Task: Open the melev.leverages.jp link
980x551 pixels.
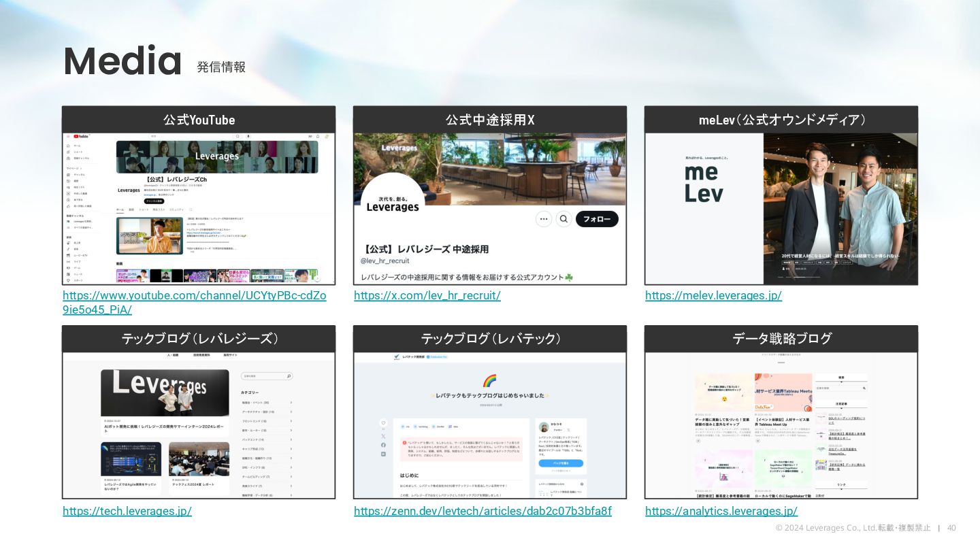Action: (x=713, y=295)
